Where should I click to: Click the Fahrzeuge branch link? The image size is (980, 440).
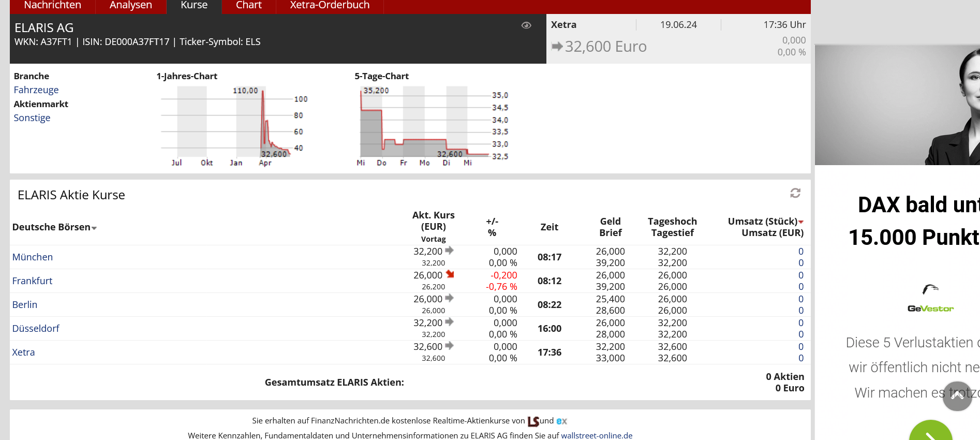(36, 90)
